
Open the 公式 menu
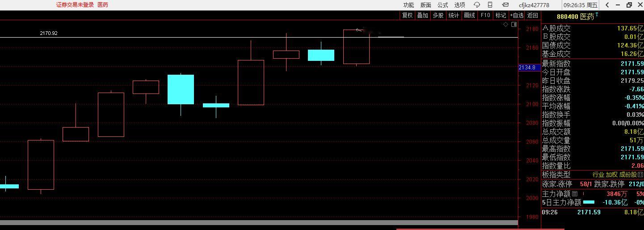[442, 5]
